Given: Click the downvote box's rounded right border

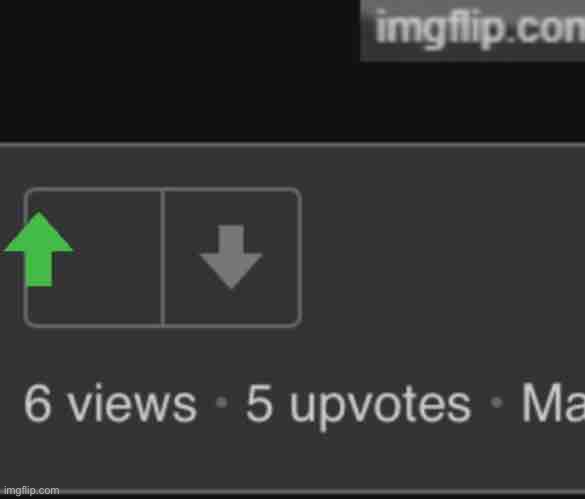Looking at the screenshot, I should (299, 258).
